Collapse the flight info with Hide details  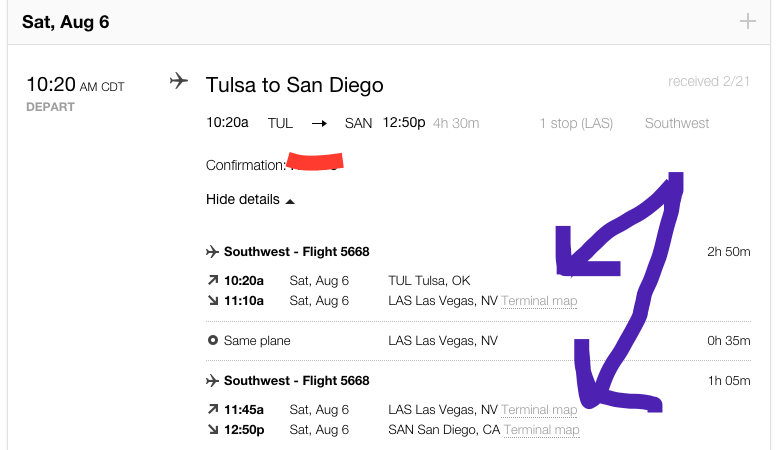click(x=243, y=199)
